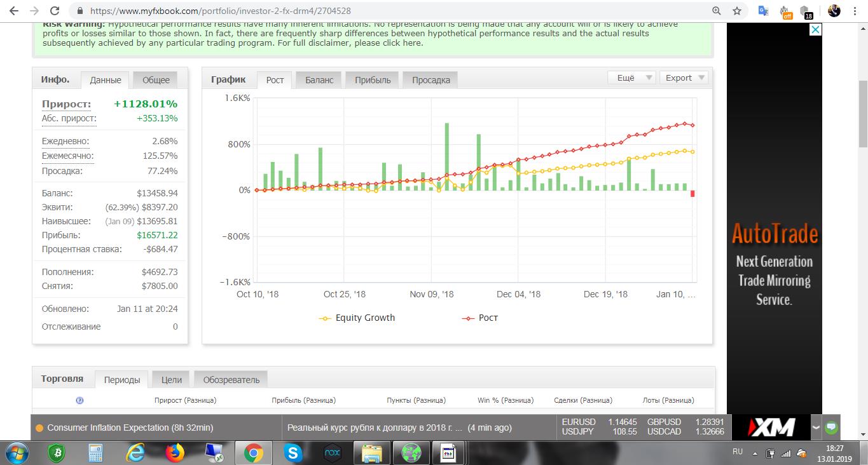
Task: Select the Данные tab
Action: point(106,80)
